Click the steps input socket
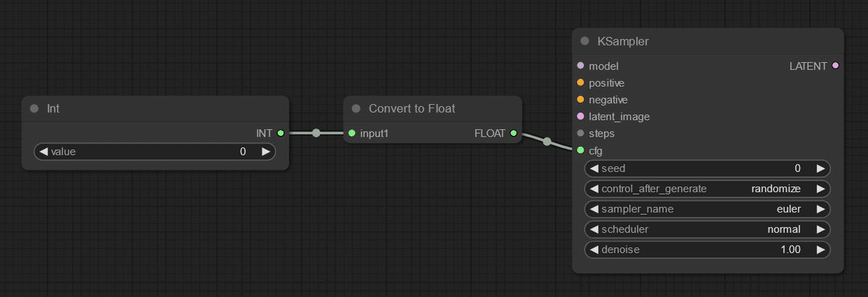 [x=580, y=134]
